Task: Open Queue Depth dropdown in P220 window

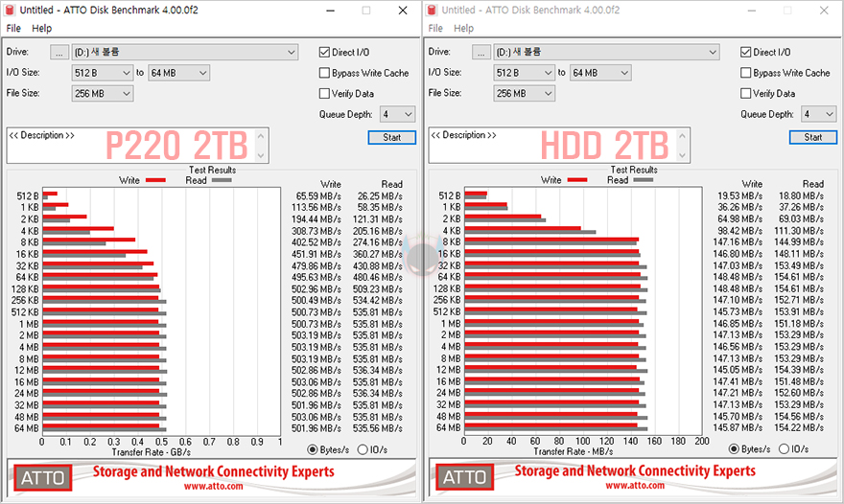Action: 397,114
